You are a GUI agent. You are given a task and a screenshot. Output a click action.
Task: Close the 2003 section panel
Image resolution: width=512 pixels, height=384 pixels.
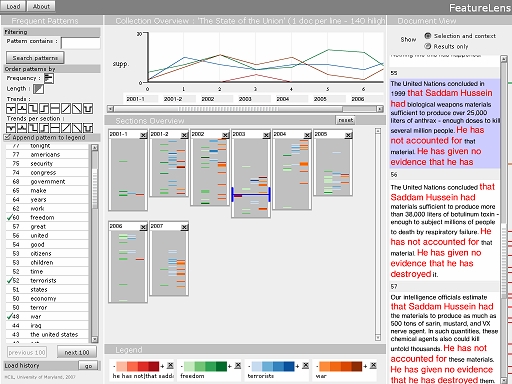266,135
